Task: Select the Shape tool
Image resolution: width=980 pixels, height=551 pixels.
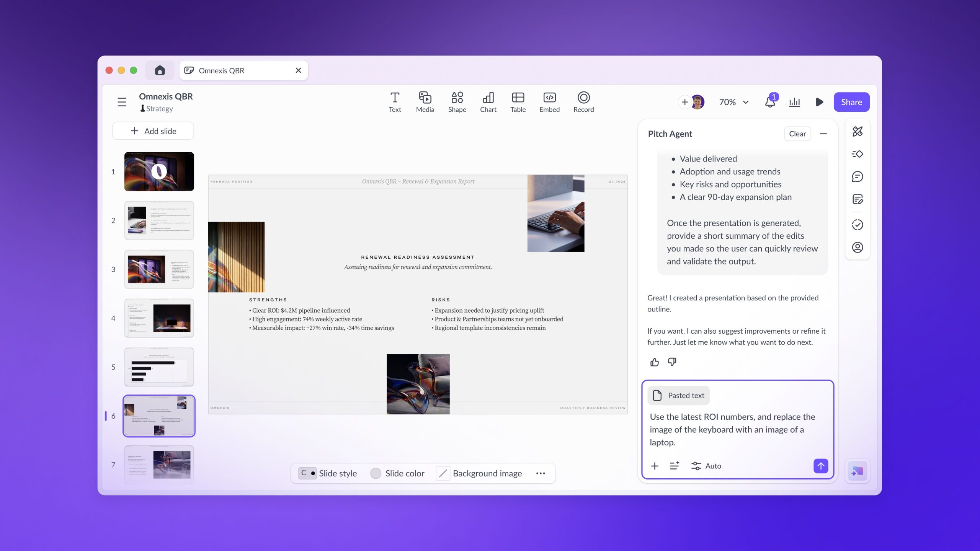Action: [457, 102]
